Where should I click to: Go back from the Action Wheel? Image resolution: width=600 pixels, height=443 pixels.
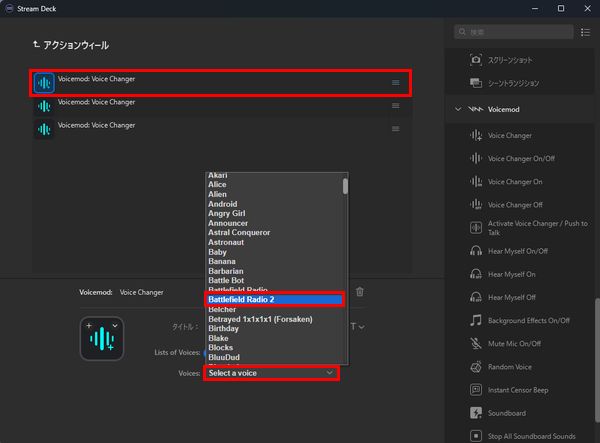click(36, 45)
